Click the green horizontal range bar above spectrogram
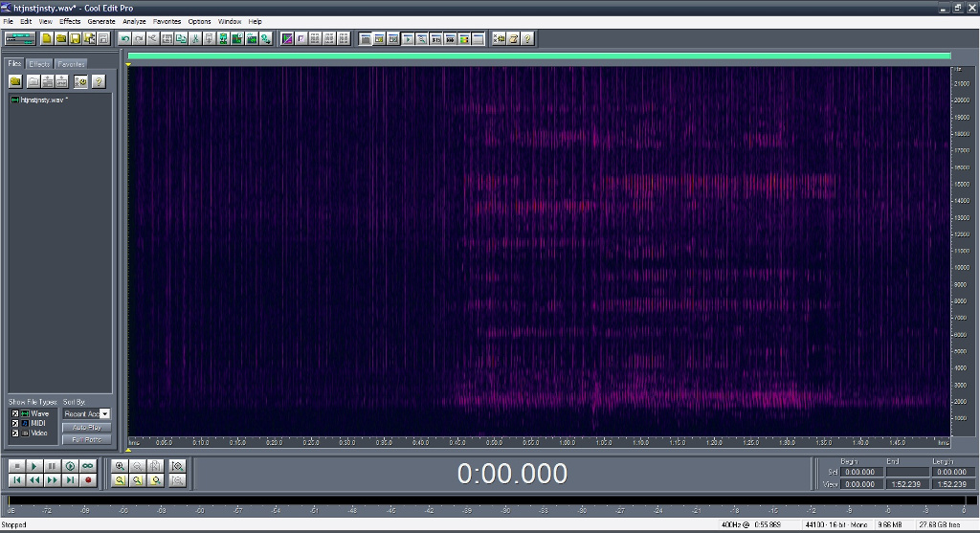Image resolution: width=980 pixels, height=533 pixels. tap(538, 57)
